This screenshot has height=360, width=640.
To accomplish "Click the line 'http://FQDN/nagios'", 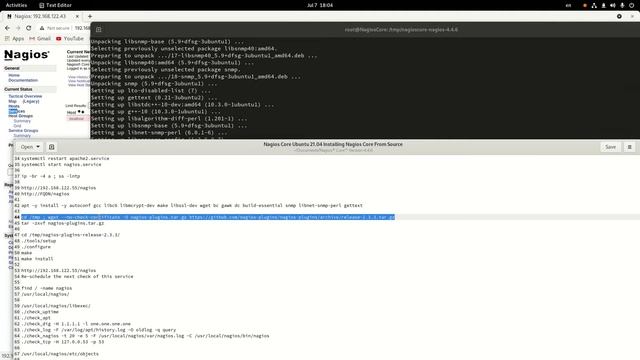I will [45, 194].
